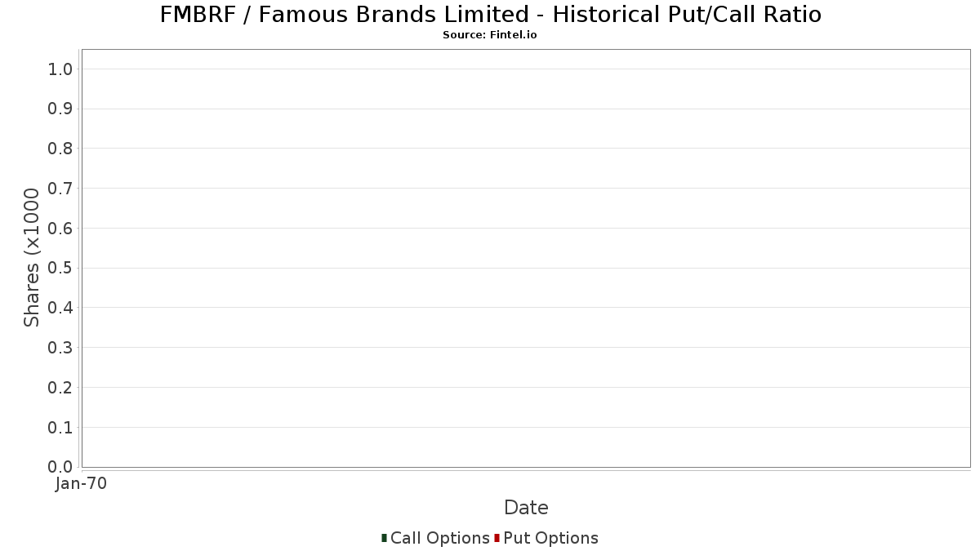The height and width of the screenshot is (551, 980).
Task: Click the Source: Fintel.io text
Action: (x=489, y=35)
